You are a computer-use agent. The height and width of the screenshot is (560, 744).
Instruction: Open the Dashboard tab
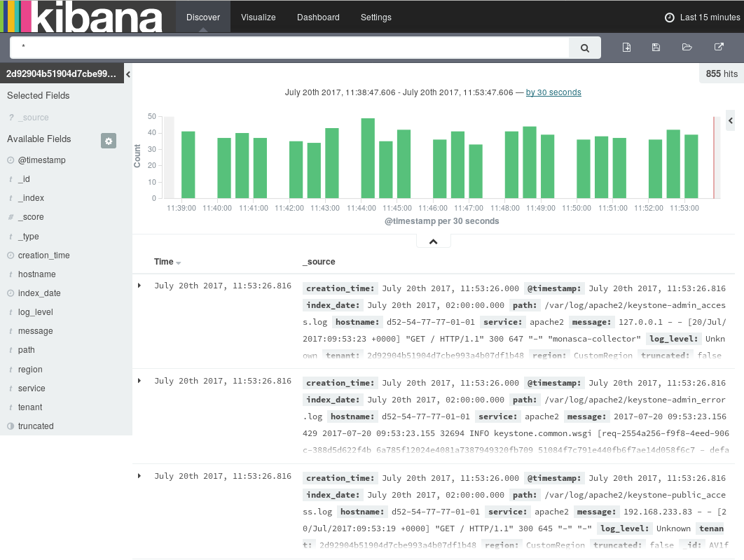[318, 17]
